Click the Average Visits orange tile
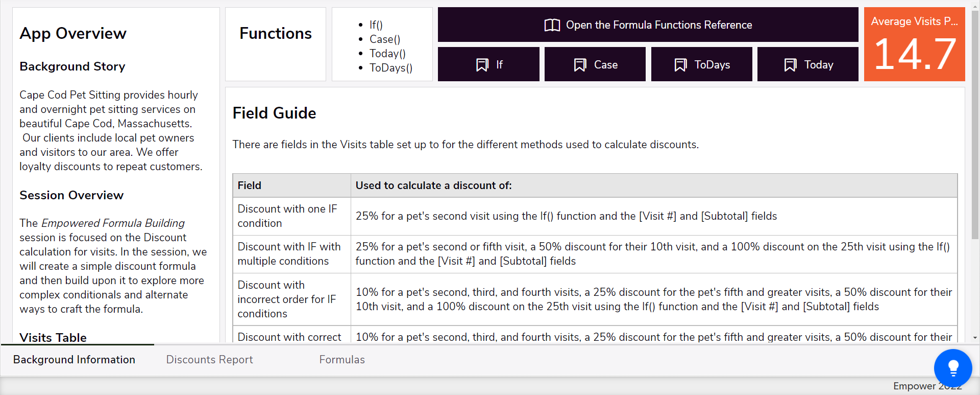 pyautogui.click(x=914, y=44)
